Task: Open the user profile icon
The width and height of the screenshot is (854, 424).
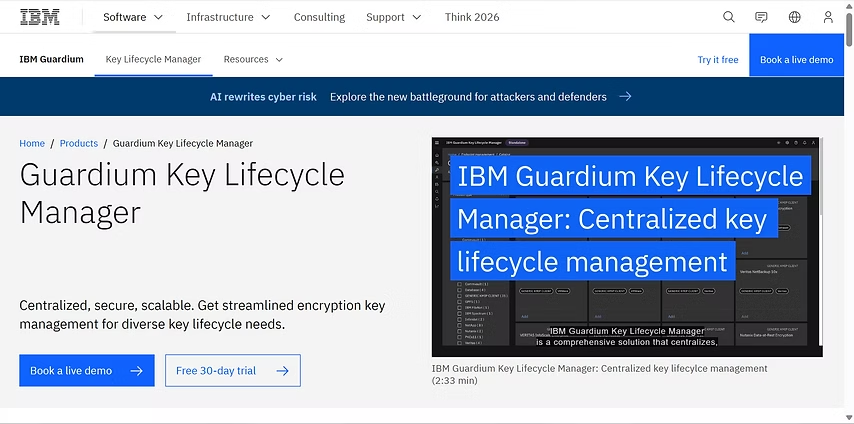Action: 828,17
